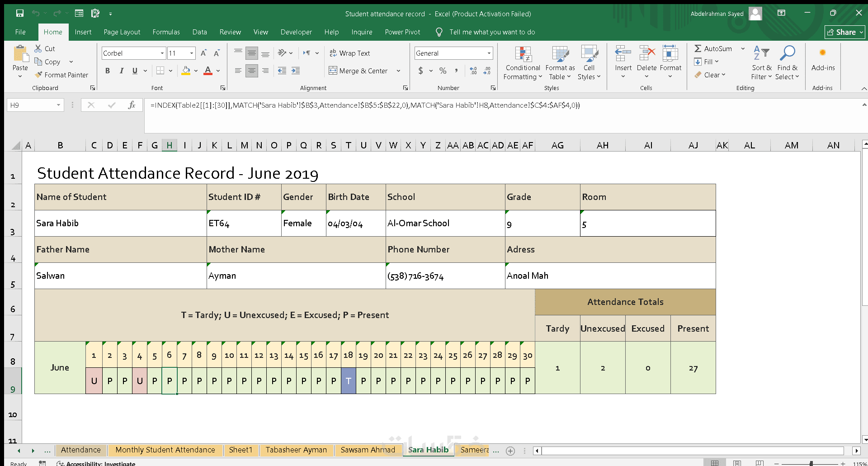
Task: Click the Insert Function fx icon
Action: (132, 105)
